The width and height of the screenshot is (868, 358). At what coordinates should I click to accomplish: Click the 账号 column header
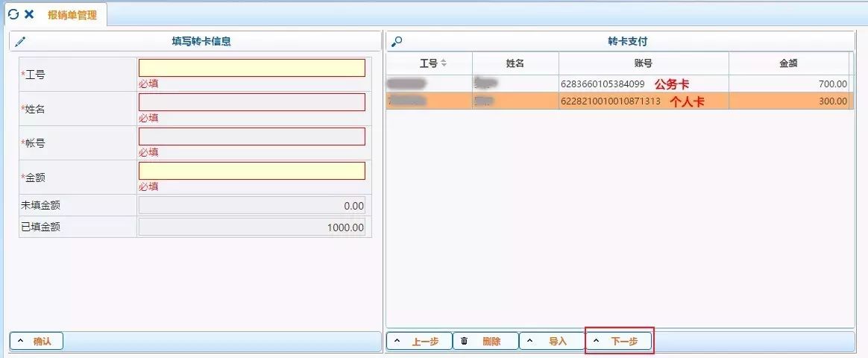coord(643,63)
